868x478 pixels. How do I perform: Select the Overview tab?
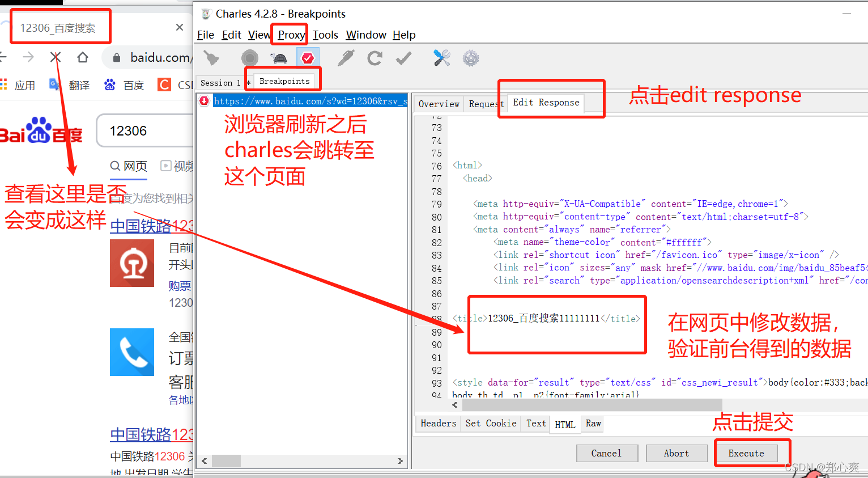[439, 104]
